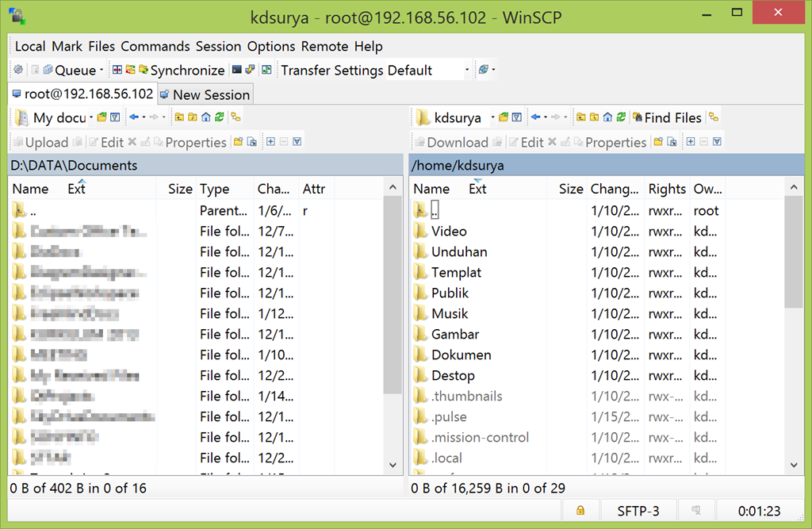Click local panel open directory icon
812x529 pixels.
click(102, 117)
